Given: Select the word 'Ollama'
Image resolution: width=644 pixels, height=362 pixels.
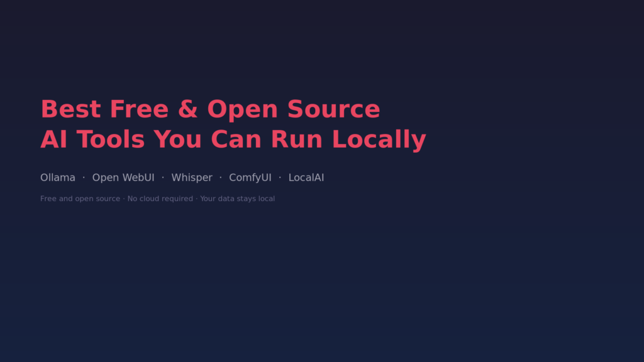Looking at the screenshot, I should click(x=58, y=178).
